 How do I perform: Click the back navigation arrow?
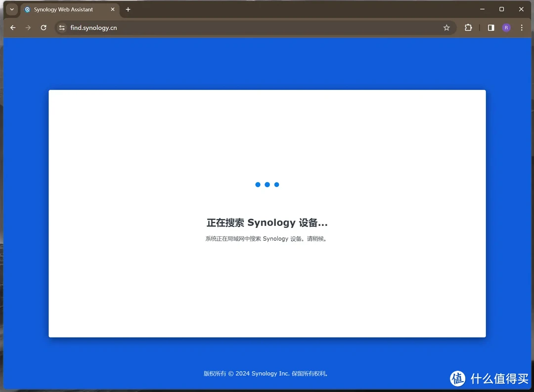click(x=12, y=28)
